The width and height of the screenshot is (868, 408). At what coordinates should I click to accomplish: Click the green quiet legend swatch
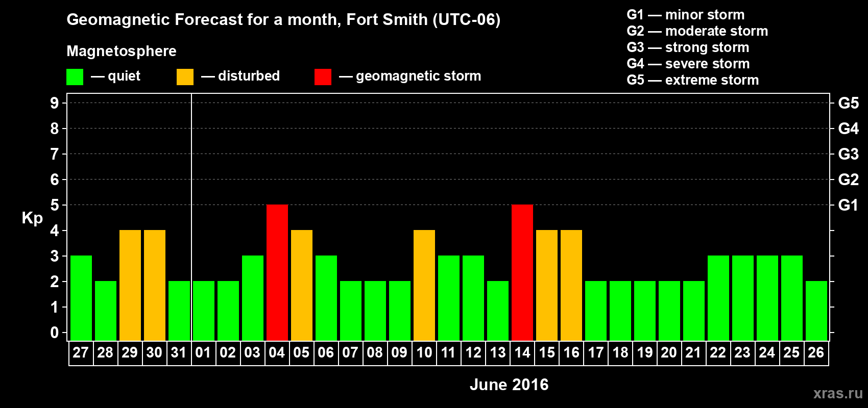click(75, 77)
